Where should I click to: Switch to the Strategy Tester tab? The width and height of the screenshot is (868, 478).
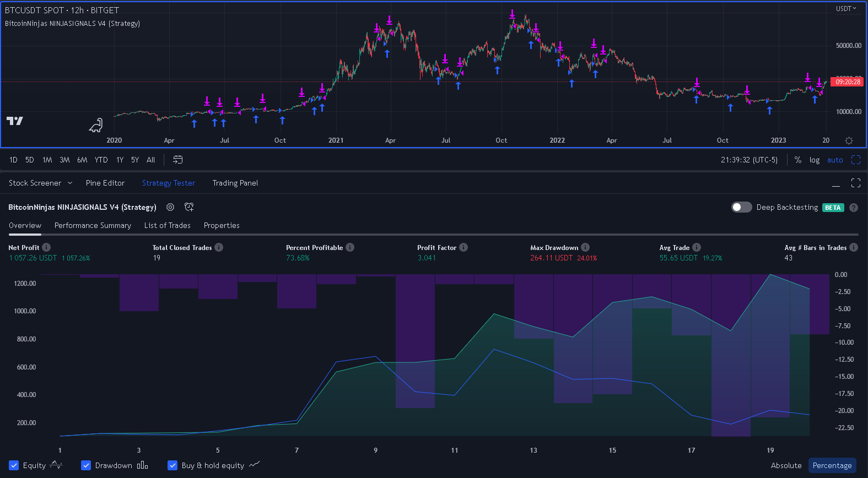(x=169, y=183)
